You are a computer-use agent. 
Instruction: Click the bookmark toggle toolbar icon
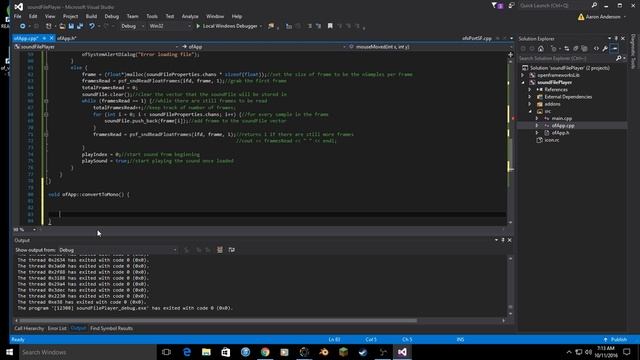[330, 26]
